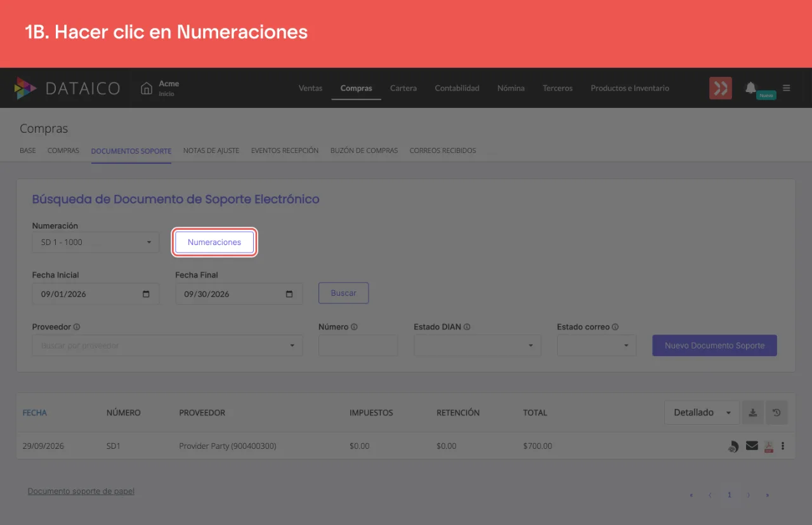This screenshot has width=812, height=525.
Task: Switch to the COMPRAS tab
Action: [x=63, y=151]
